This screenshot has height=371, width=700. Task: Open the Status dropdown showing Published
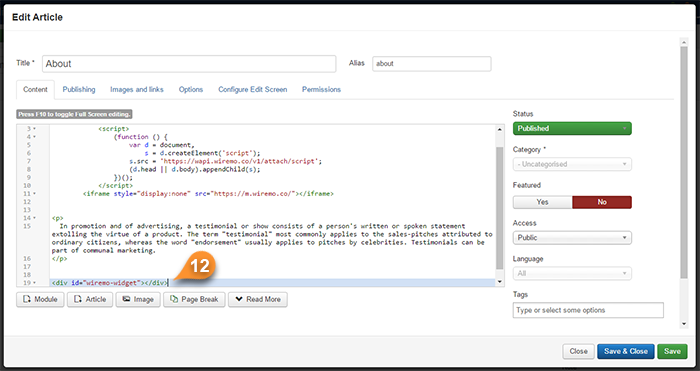click(x=572, y=128)
